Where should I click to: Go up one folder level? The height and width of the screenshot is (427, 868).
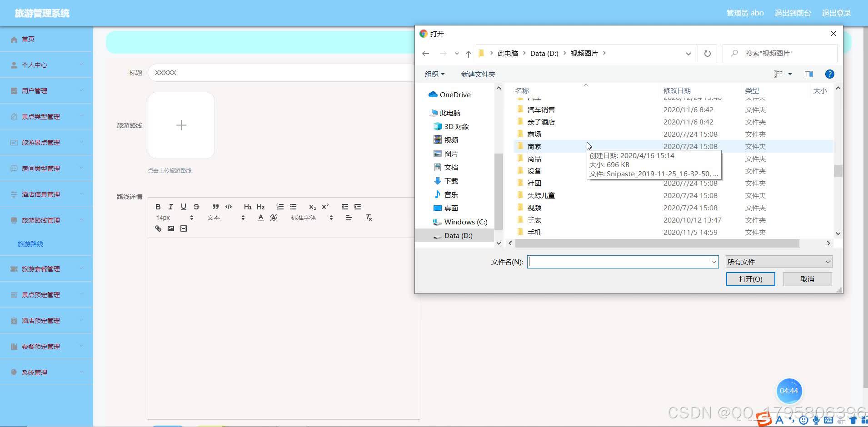(x=468, y=54)
